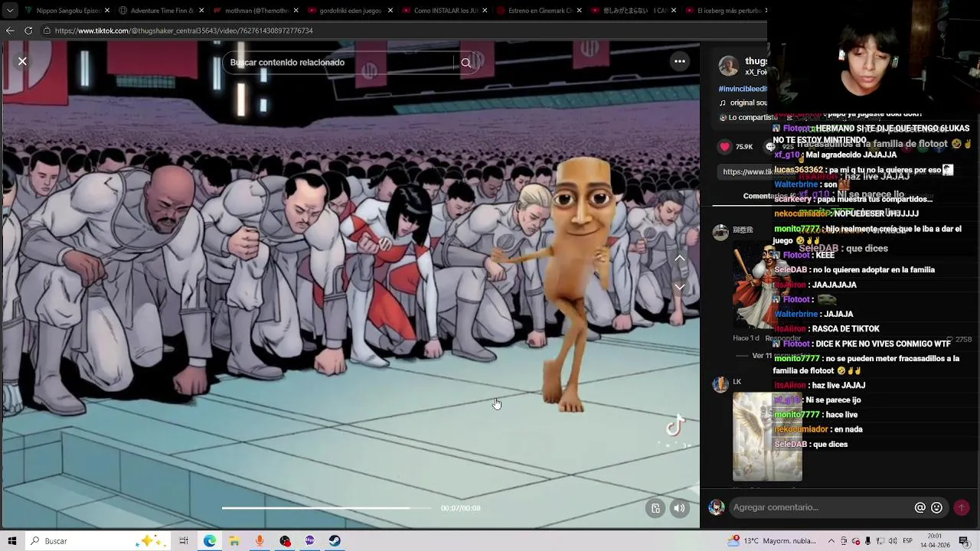Mute the video with the speaker icon
Viewport: 980px width, 551px height.
coord(679,508)
